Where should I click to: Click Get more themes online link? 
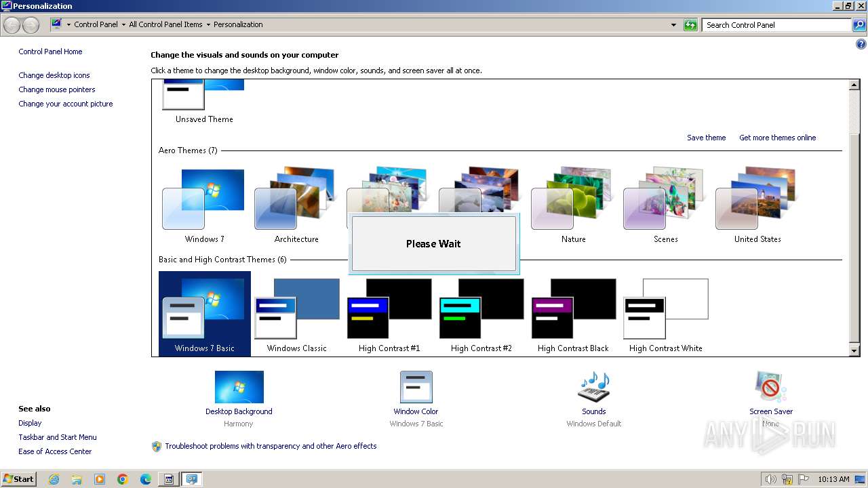click(x=777, y=138)
